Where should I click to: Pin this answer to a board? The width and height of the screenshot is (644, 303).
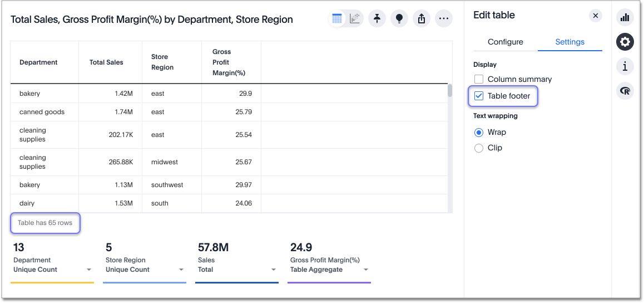tap(377, 19)
